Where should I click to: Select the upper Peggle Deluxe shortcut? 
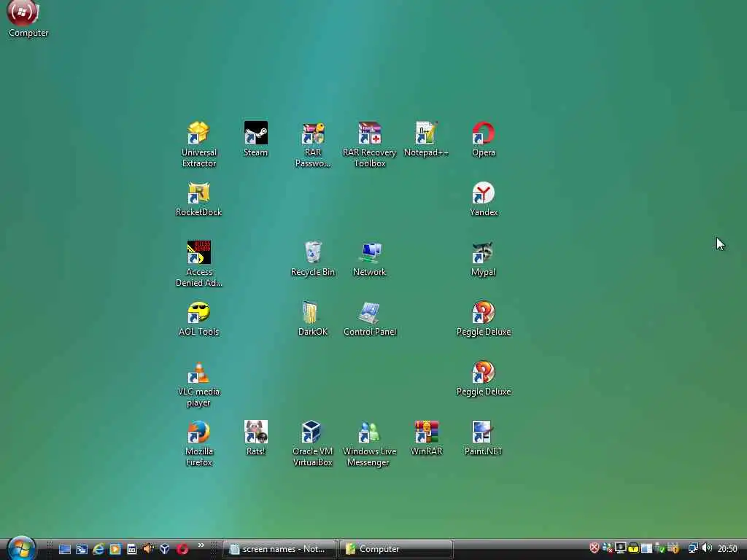point(484,319)
